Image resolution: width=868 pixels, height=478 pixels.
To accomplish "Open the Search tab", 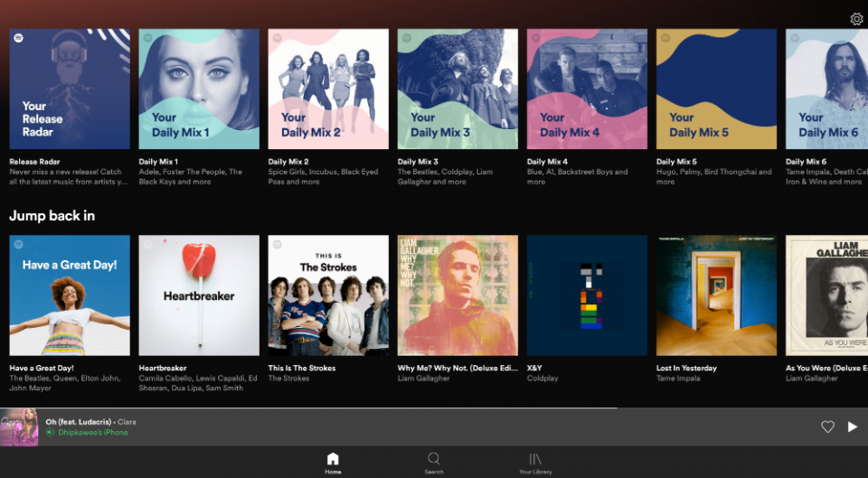I will coord(434,463).
